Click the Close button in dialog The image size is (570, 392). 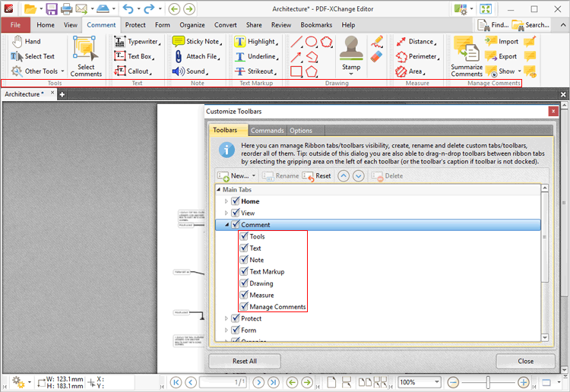[x=525, y=361]
